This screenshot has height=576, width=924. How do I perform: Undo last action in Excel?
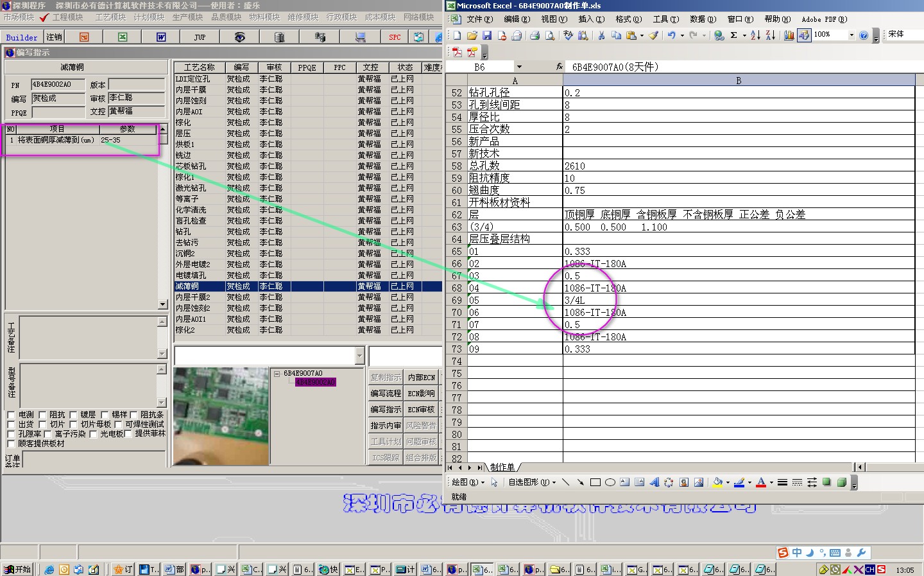671,35
